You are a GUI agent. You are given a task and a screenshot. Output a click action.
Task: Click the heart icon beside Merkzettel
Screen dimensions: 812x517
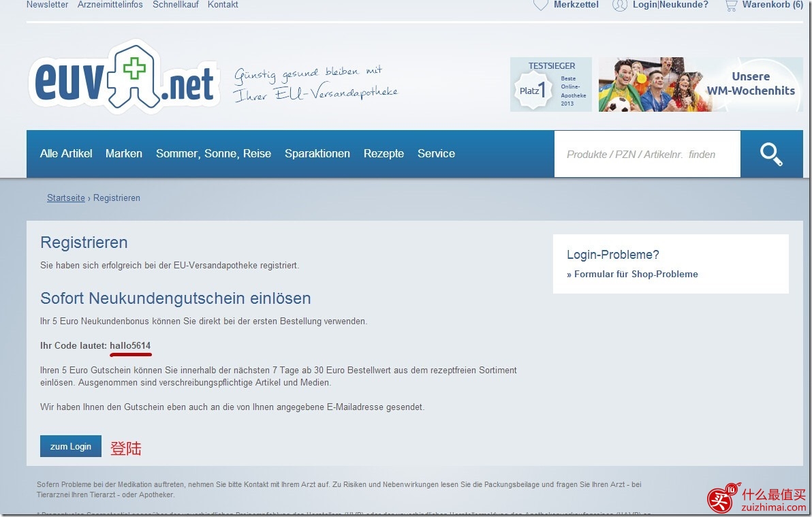click(540, 5)
